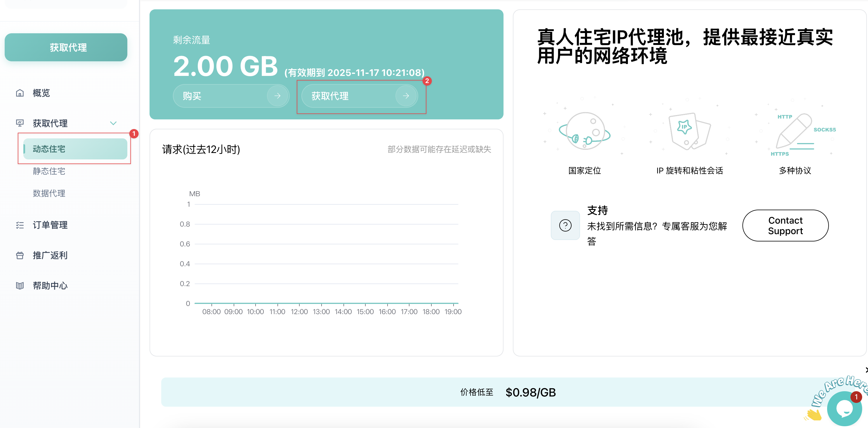The width and height of the screenshot is (868, 428).
Task: Click the IP 旋转和粘性会话 illustration
Action: (690, 131)
